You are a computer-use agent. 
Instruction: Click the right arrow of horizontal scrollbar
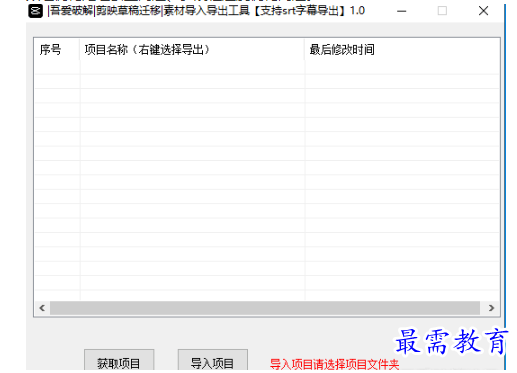tap(491, 308)
